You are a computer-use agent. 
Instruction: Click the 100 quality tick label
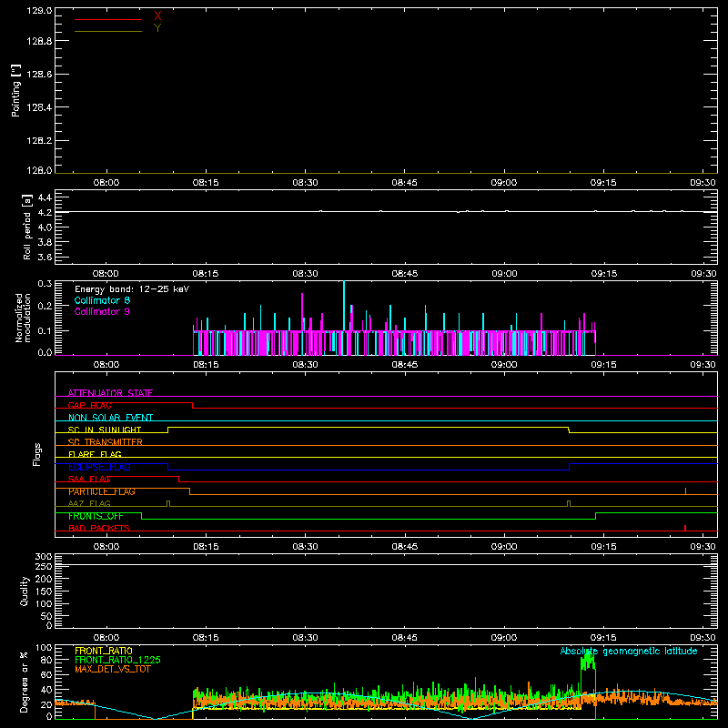(x=44, y=604)
